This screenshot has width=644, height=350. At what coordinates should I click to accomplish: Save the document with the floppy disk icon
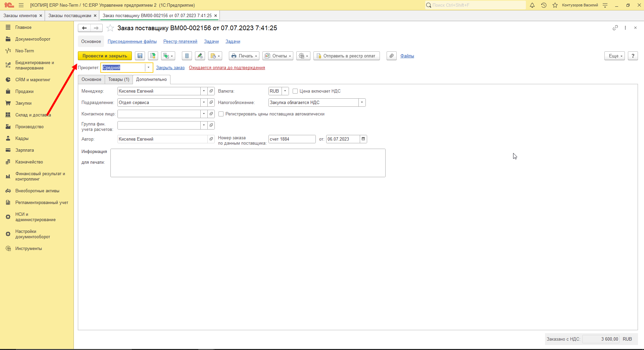pyautogui.click(x=140, y=56)
